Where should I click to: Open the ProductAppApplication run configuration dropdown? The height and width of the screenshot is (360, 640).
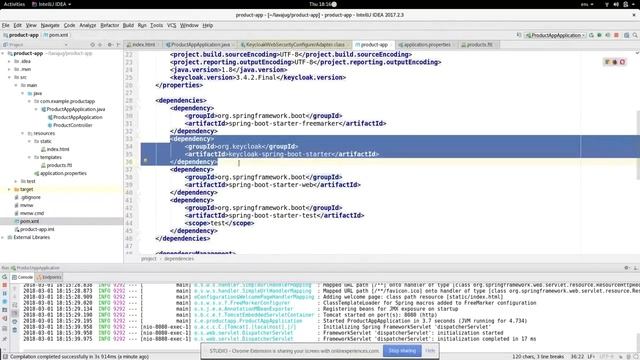tap(555, 36)
